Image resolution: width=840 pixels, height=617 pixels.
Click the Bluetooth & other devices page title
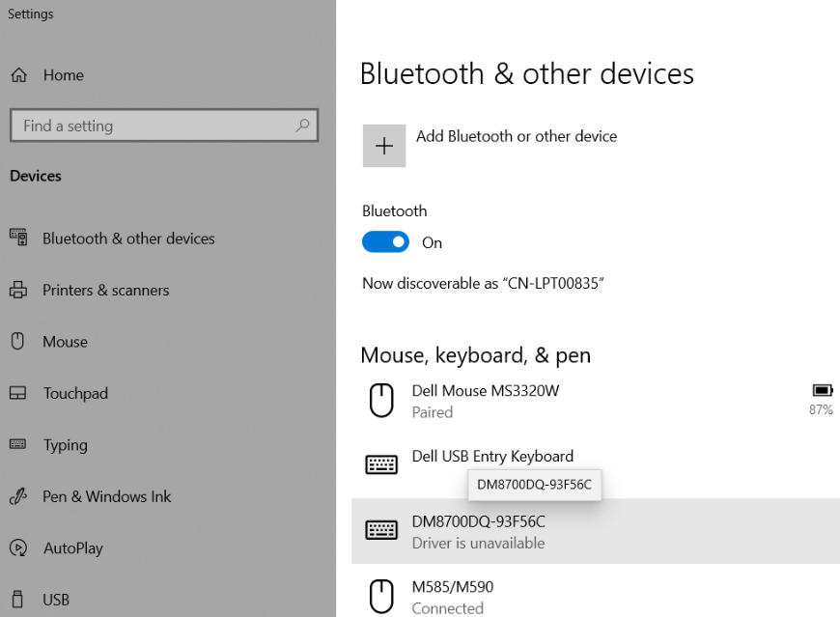(x=527, y=73)
